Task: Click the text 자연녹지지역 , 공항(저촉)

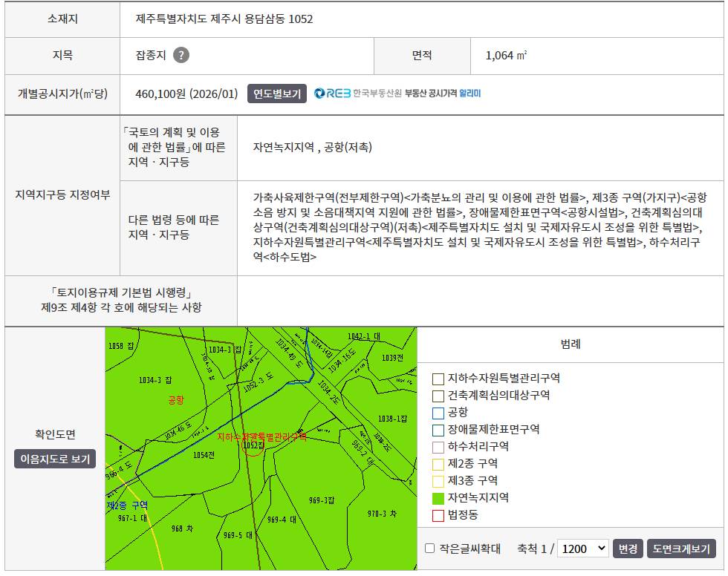Action: tap(313, 148)
